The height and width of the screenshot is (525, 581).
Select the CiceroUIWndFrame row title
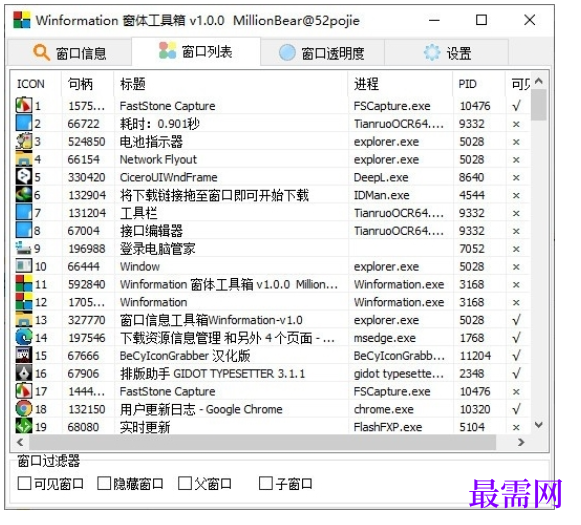169,177
